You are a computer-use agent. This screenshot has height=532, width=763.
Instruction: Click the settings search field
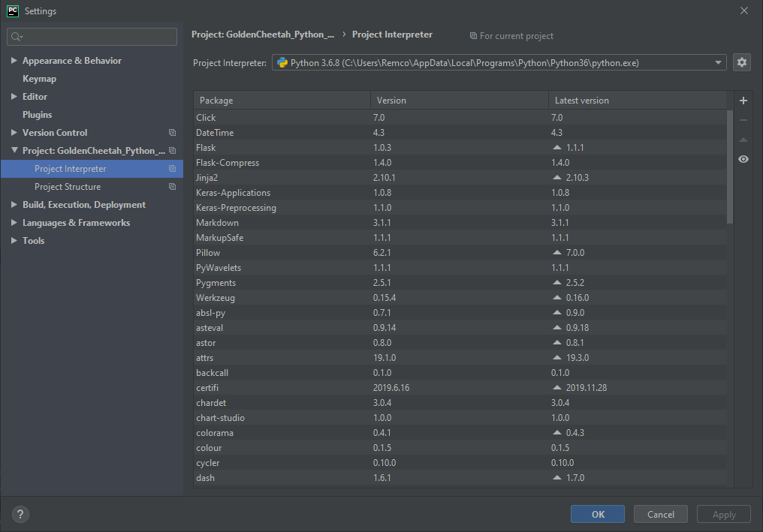[92, 37]
